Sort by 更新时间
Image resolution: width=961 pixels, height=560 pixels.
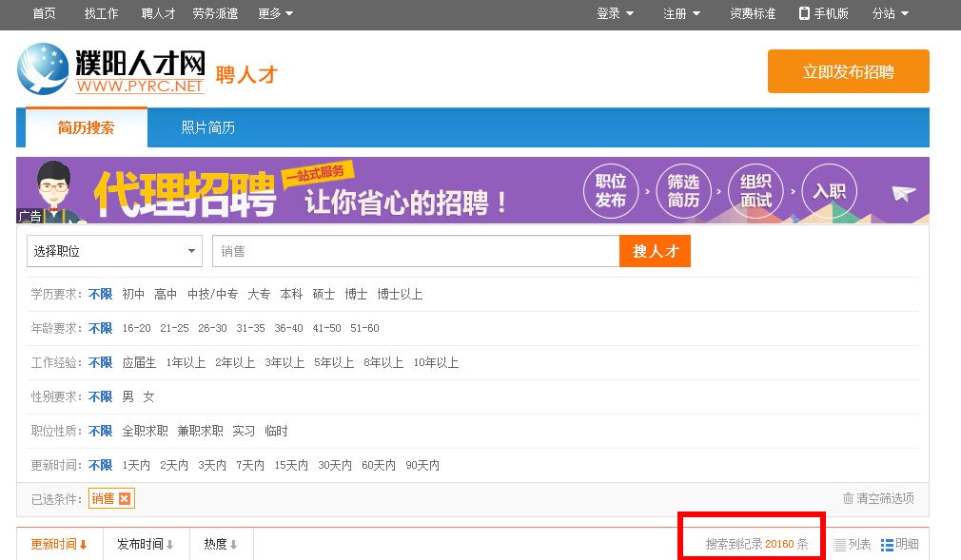59,544
